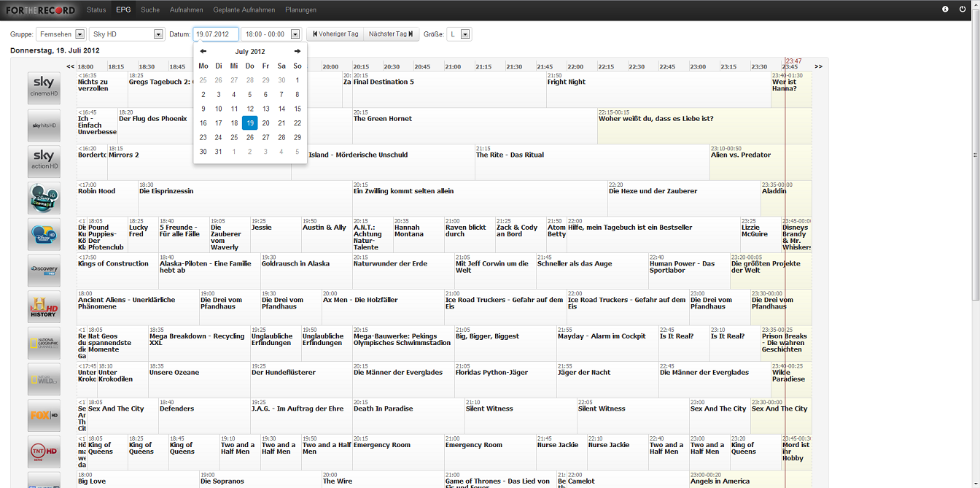Screen dimensions: 980x488
Task: Select Mayday - Alarm im Cockpit
Action: [x=607, y=344]
